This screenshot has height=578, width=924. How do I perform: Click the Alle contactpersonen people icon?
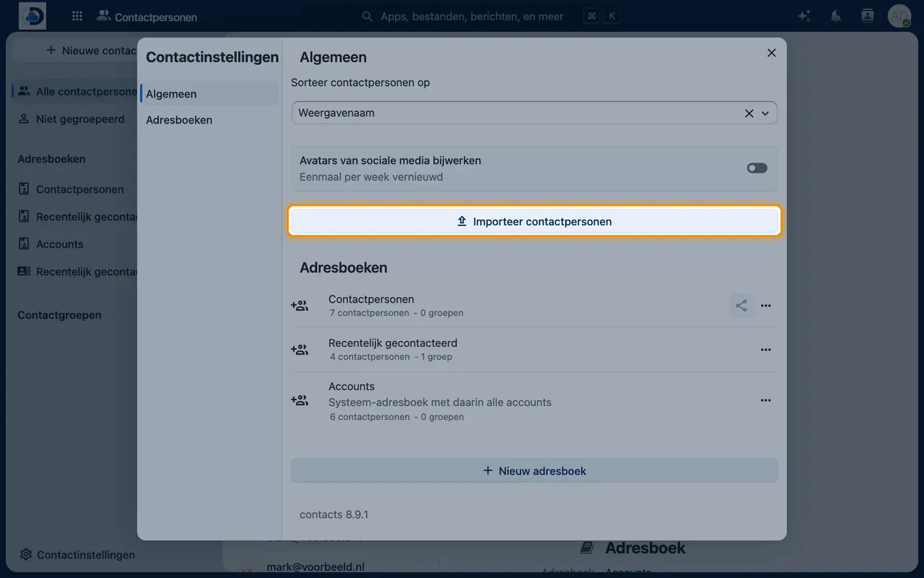(24, 91)
